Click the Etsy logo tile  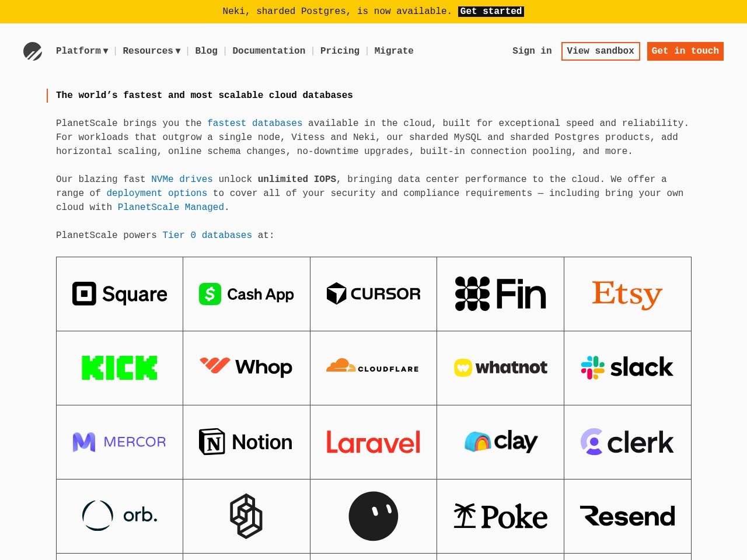[627, 294]
